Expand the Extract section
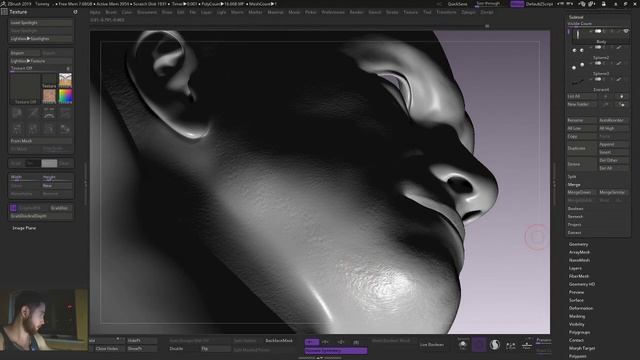640x360 pixels. pos(574,233)
